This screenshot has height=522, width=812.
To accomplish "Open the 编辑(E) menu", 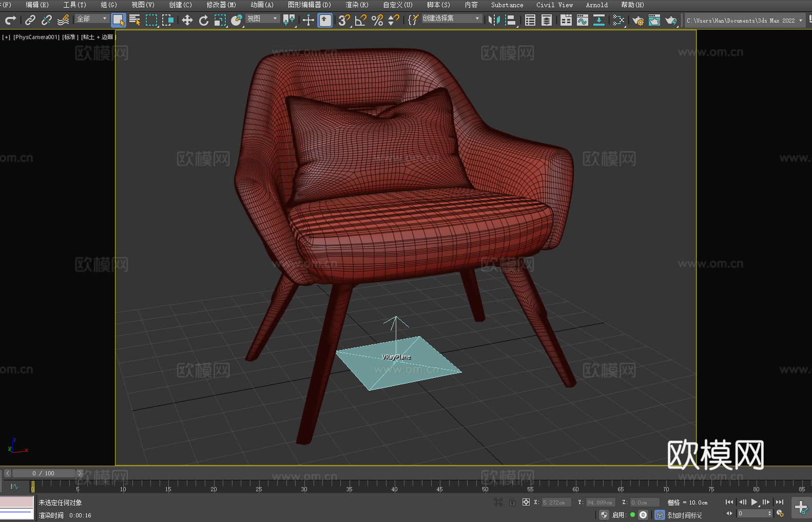I will tap(37, 5).
